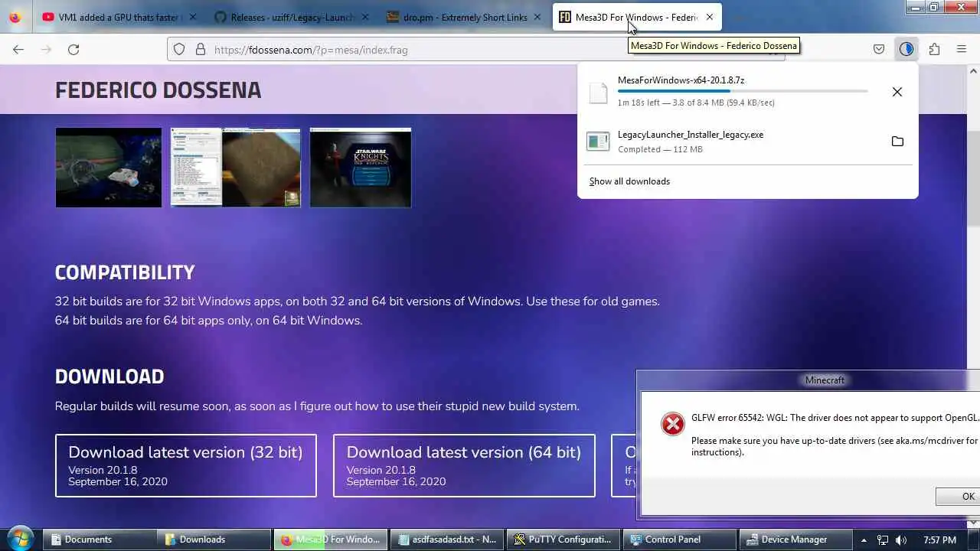Open the volume speaker tray icon
Screen dimensions: 980x551
(x=901, y=540)
